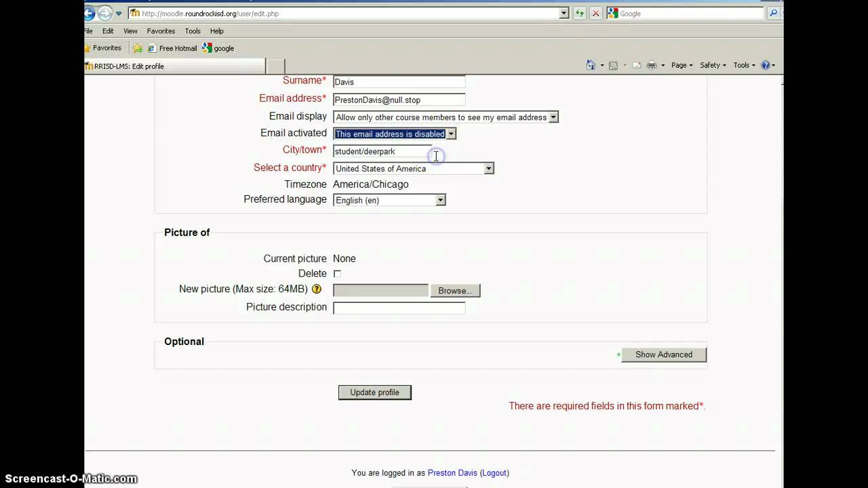Open recent pages dropdown next to Forward
This screenshot has width=868, height=488.
(x=119, y=14)
